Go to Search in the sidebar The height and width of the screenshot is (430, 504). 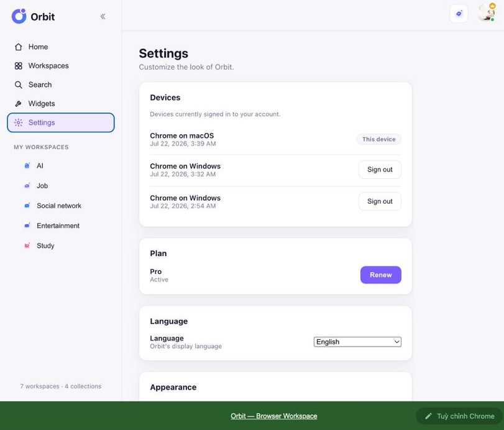click(61, 85)
